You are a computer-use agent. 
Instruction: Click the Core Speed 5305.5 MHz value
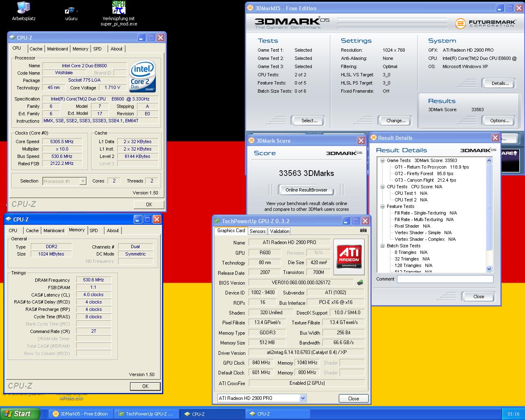pos(62,142)
